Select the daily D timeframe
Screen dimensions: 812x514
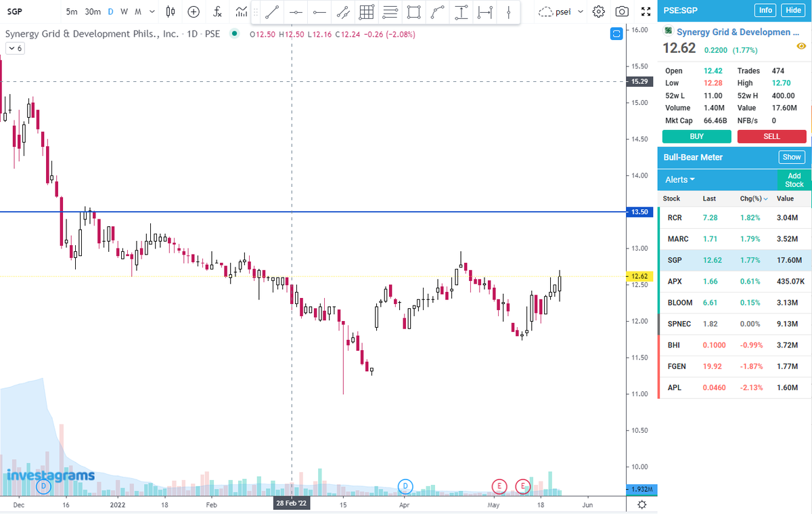pos(111,12)
